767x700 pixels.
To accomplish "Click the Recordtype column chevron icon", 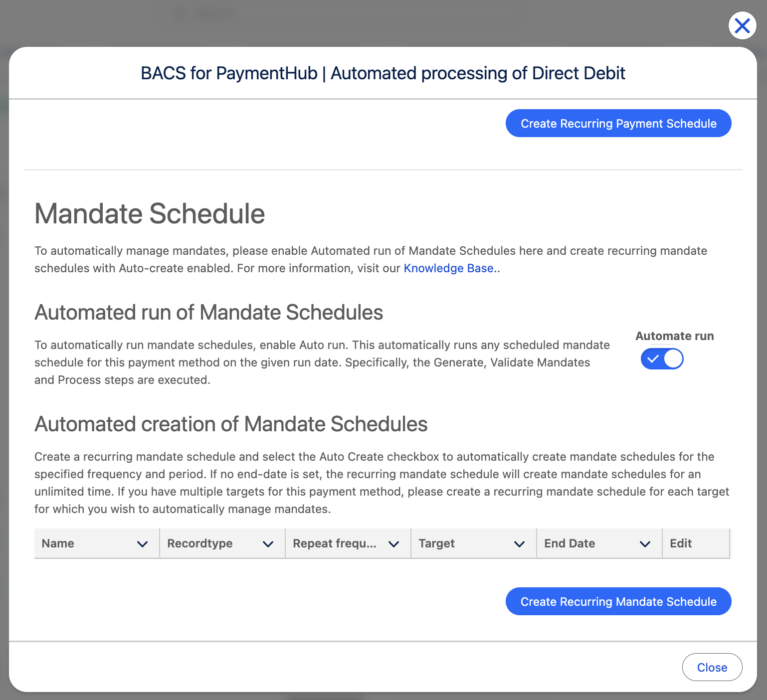I will 268,543.
